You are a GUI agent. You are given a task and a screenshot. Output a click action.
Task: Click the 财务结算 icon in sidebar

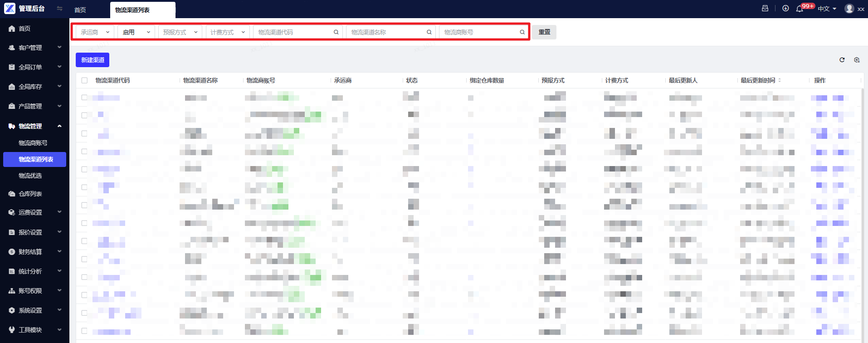pyautogui.click(x=12, y=252)
